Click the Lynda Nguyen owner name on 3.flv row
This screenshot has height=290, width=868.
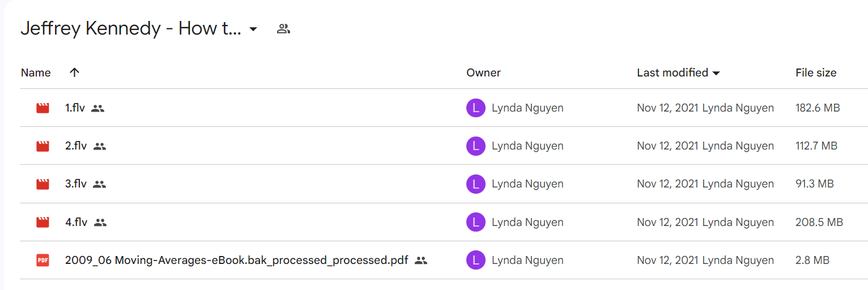point(527,184)
